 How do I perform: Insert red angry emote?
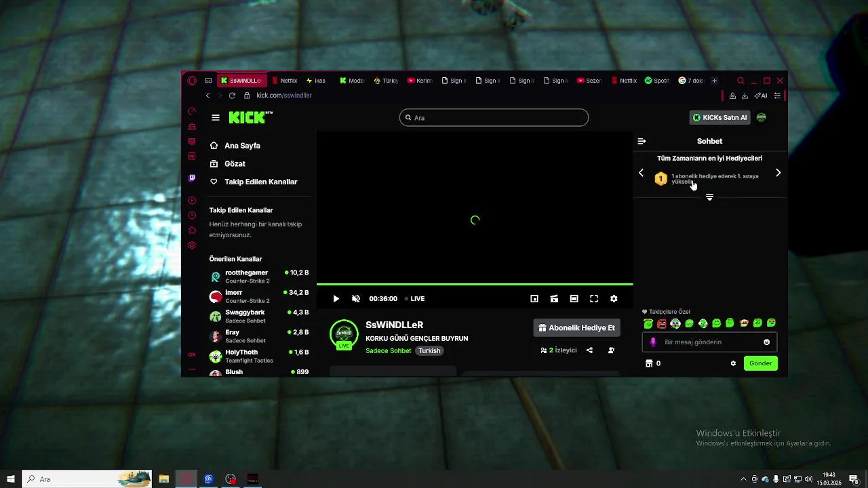coord(662,323)
